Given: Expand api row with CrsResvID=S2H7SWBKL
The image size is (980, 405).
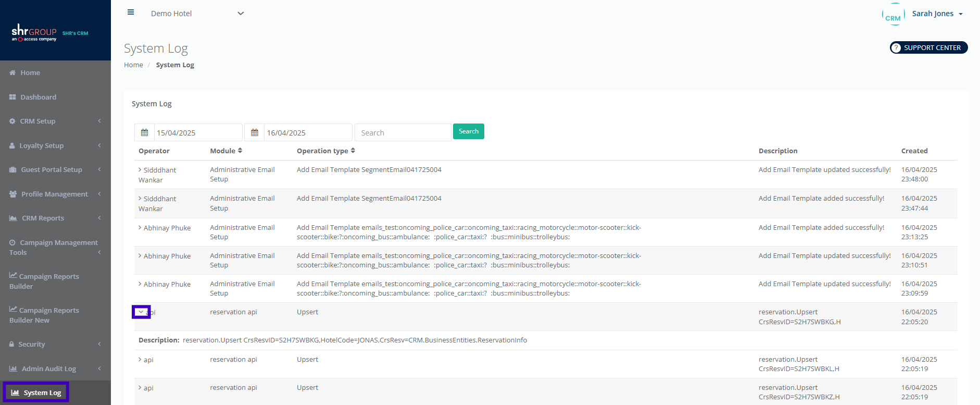Looking at the screenshot, I should [140, 360].
